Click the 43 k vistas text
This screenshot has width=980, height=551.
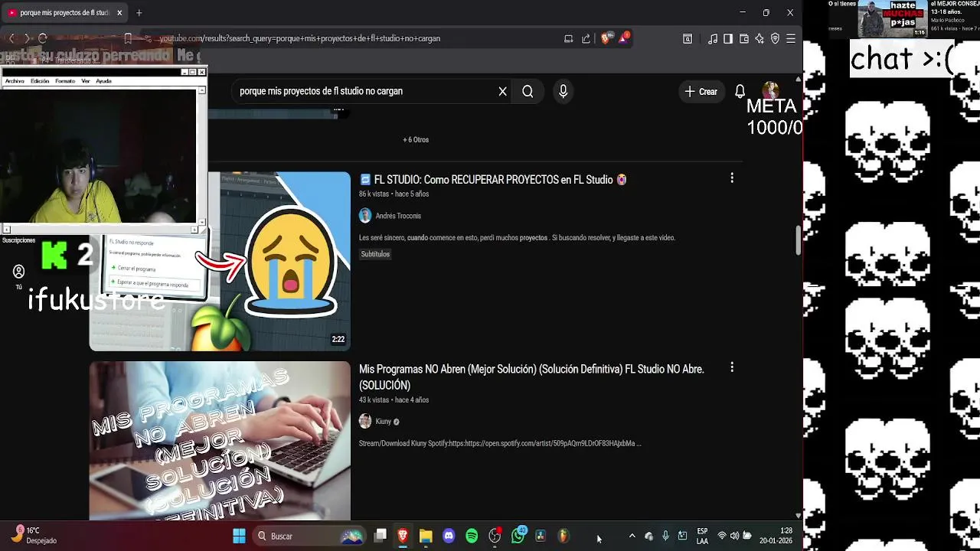[374, 400]
